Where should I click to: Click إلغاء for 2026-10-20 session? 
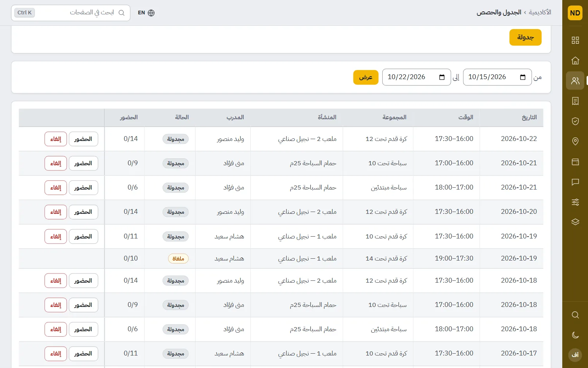pyautogui.click(x=56, y=212)
